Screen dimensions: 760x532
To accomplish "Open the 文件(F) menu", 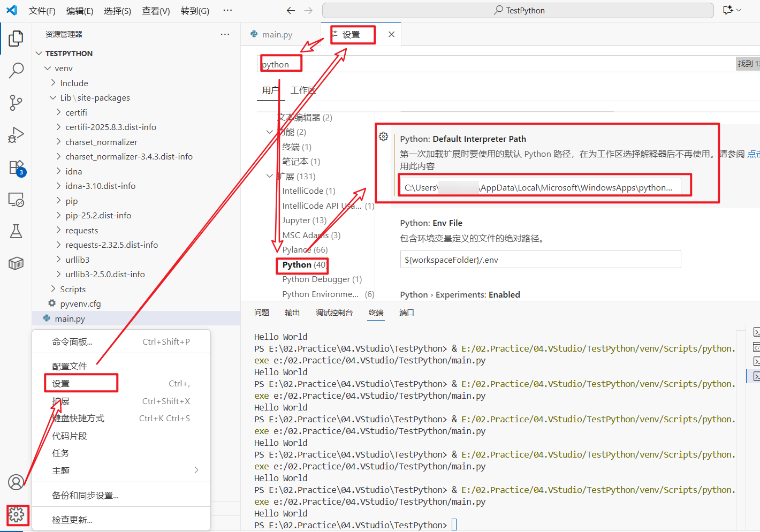I will pos(42,11).
